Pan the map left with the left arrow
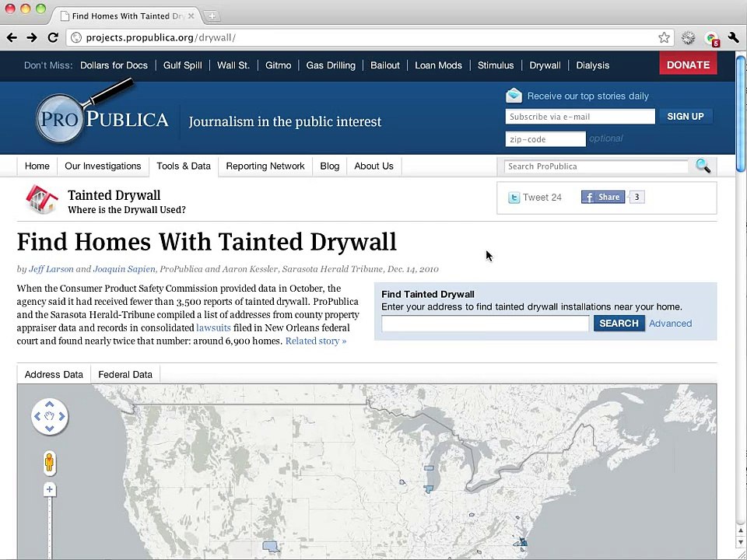The width and height of the screenshot is (747, 560). pyautogui.click(x=37, y=417)
